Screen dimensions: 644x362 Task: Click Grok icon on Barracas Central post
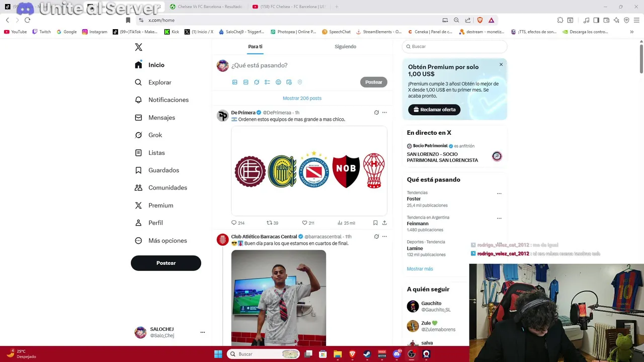(x=376, y=236)
